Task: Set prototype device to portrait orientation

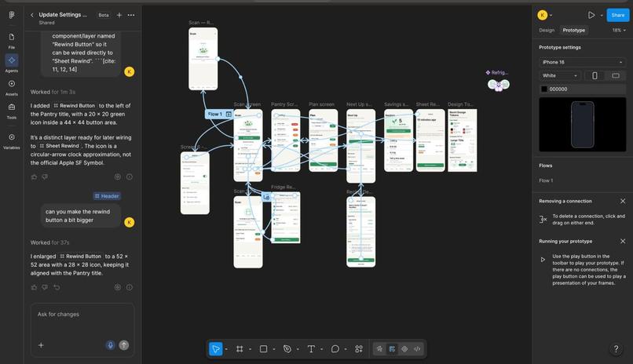Action: point(595,75)
